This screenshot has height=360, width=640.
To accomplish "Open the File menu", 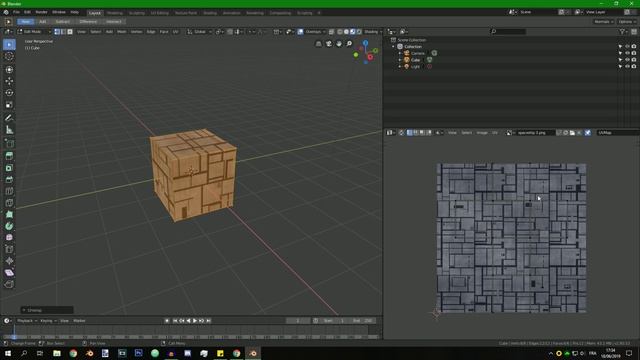I will [16, 12].
